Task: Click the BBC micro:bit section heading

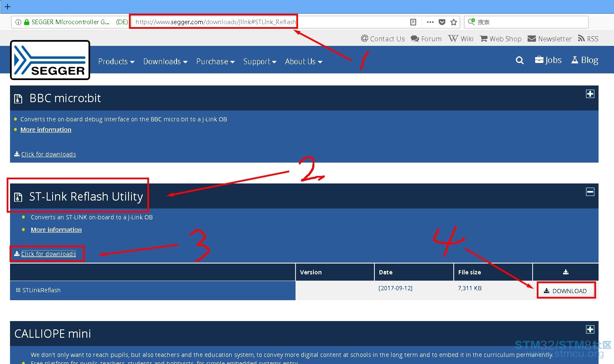Action: coord(65,98)
